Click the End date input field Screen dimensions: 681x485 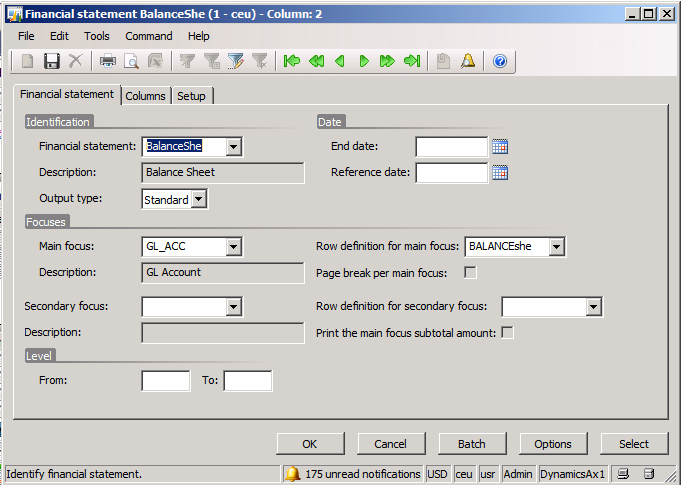(452, 147)
